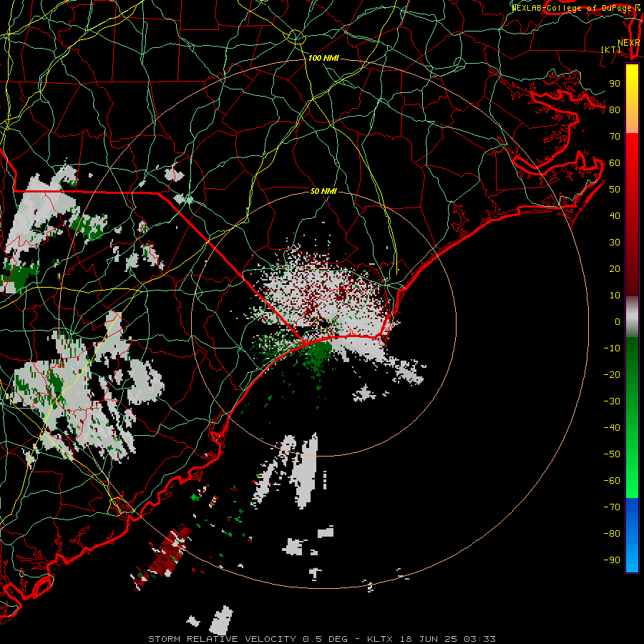Click the 70 value on the velocity scale

pos(615,137)
